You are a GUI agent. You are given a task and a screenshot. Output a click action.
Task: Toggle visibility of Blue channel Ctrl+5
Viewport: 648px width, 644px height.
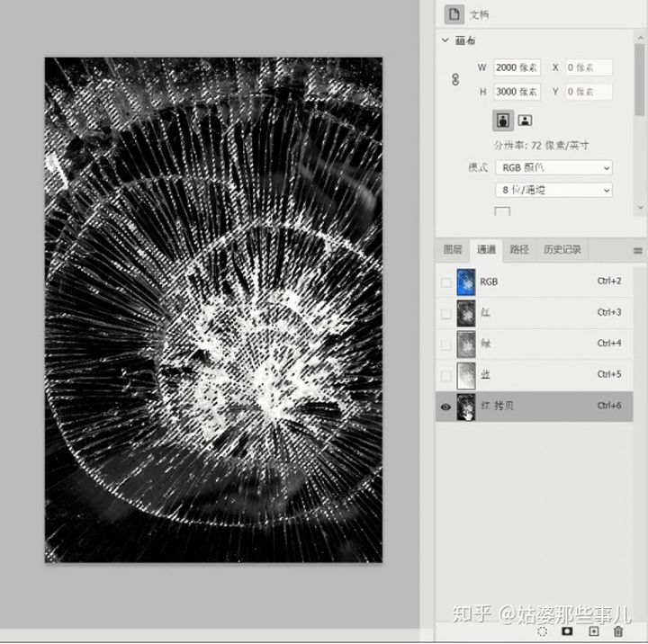(445, 376)
